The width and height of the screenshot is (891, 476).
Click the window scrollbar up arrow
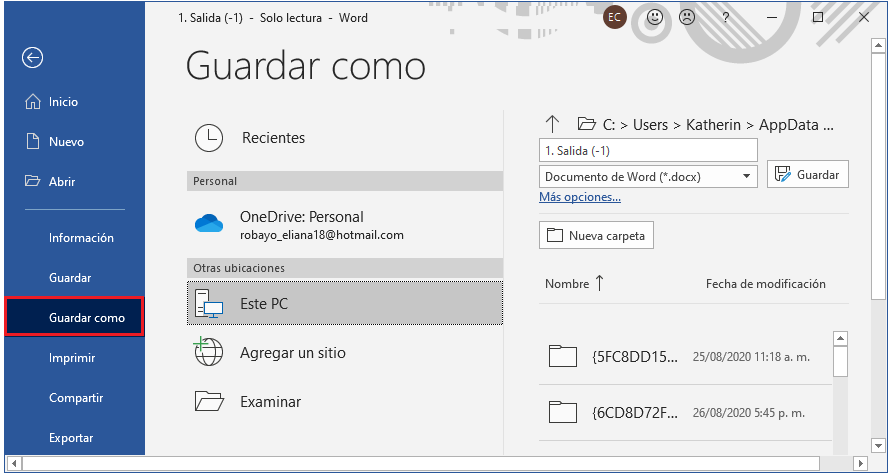(x=878, y=45)
